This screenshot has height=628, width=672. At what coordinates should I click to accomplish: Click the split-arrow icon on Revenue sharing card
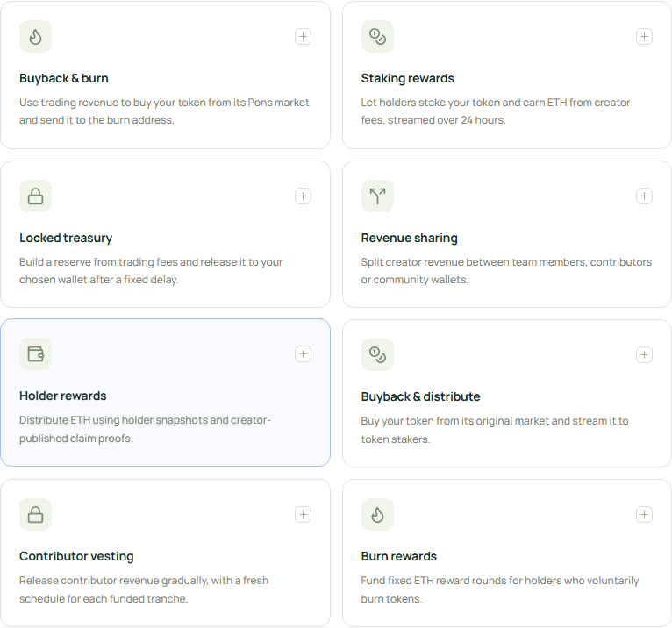click(377, 196)
